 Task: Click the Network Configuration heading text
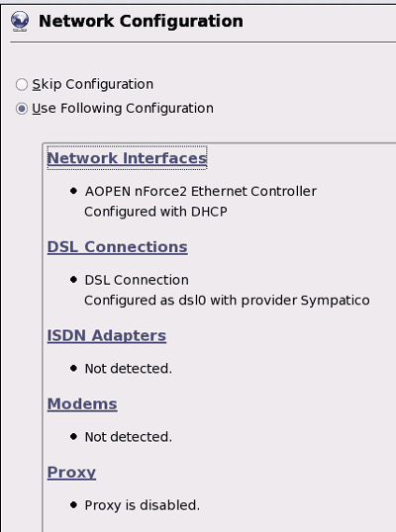(141, 21)
